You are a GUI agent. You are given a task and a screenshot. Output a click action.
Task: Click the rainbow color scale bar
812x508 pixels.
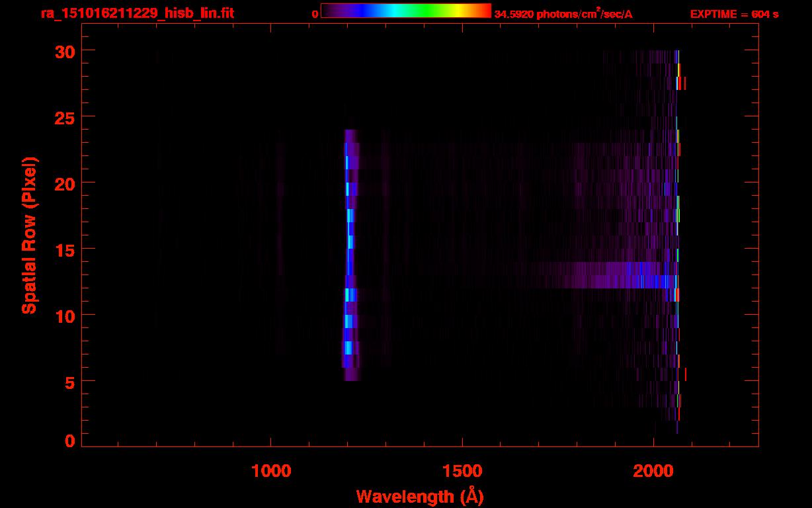click(406, 11)
